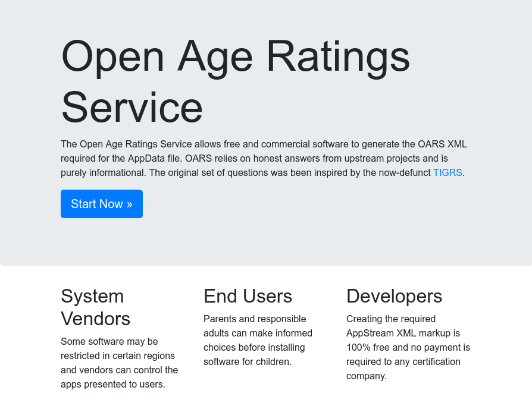Click the paragraph starting 'The Open Age Ratings Service allows'
Viewport: 532px width, 406px height.
pyautogui.click(x=264, y=158)
